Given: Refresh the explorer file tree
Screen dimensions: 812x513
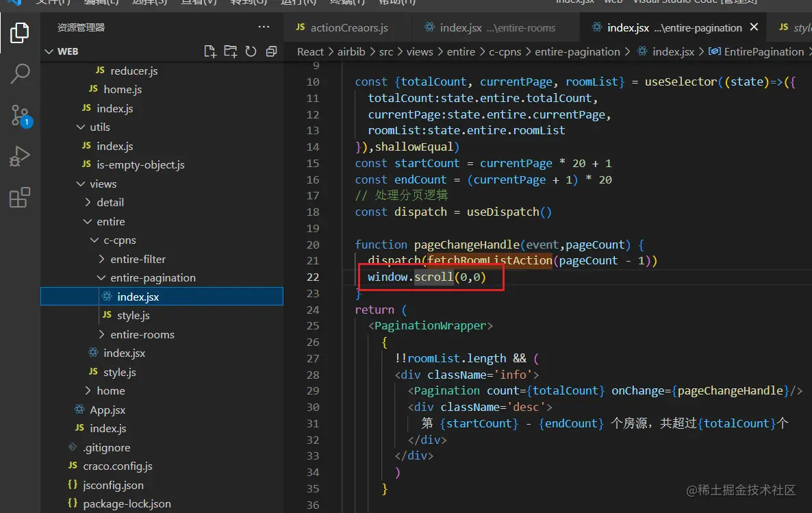Looking at the screenshot, I should click(251, 51).
